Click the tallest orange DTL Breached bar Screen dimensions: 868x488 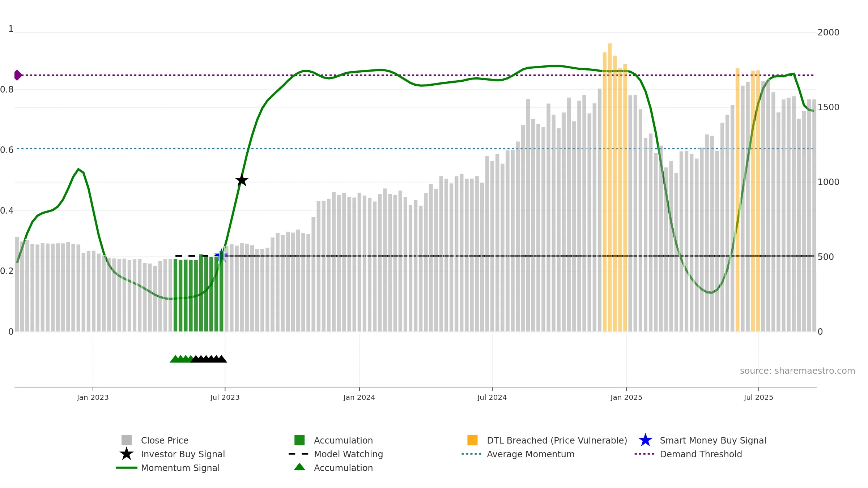(x=610, y=187)
